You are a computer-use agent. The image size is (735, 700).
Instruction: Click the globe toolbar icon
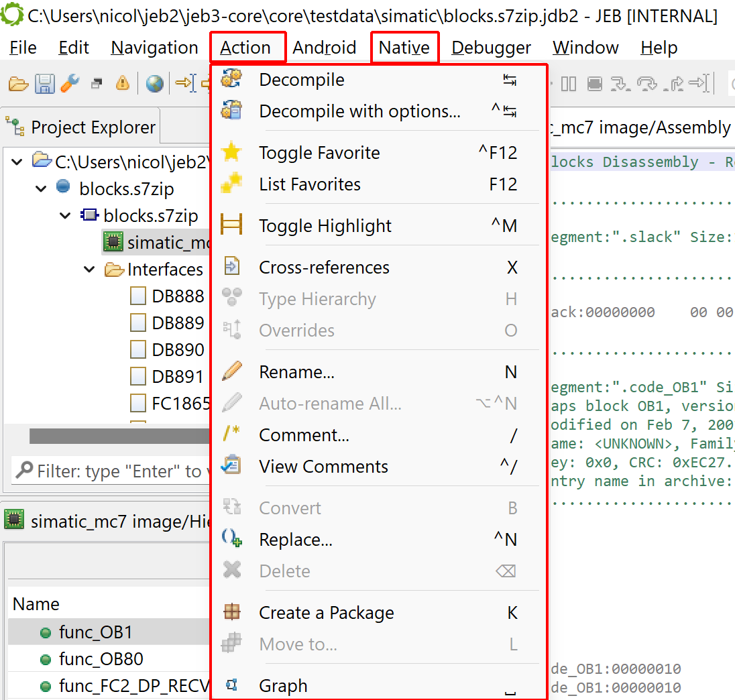click(154, 84)
